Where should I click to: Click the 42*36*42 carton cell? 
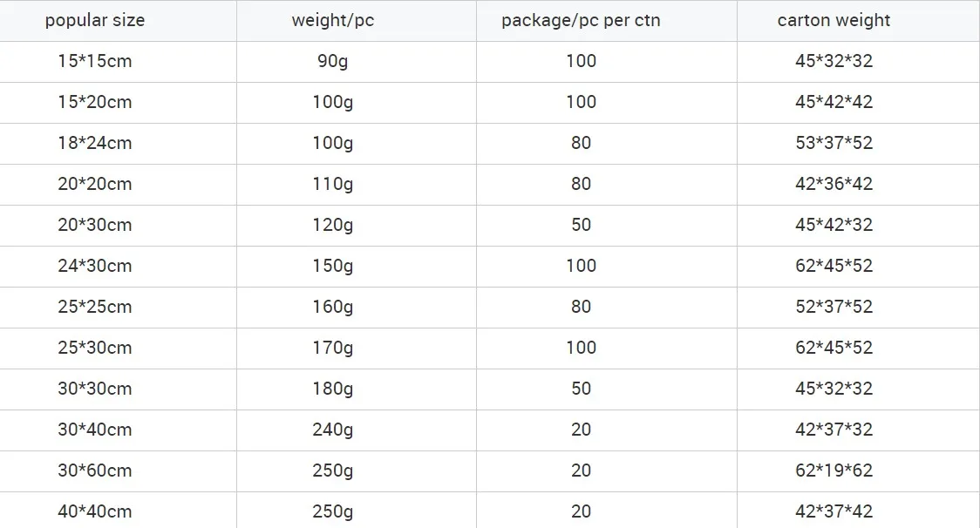[834, 184]
